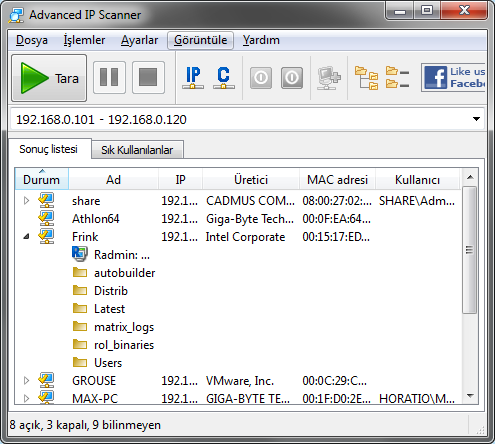Viewport: 495px width, 444px height.
Task: Stop the scan with the square button
Action: [148, 77]
